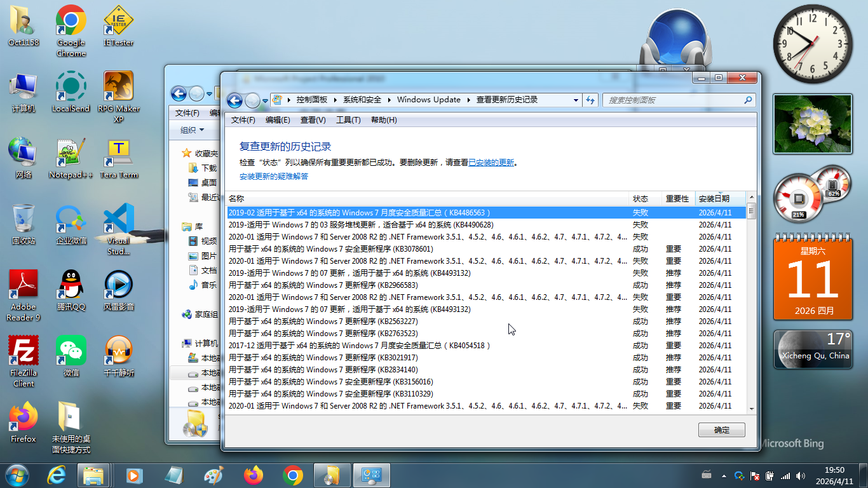Open recent pages dropdown next to forward arrow
The image size is (868, 488).
[265, 101]
